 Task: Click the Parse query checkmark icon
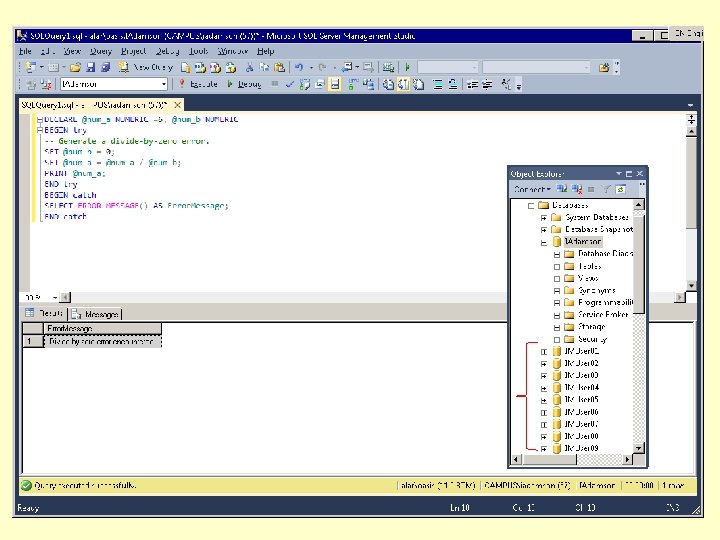[290, 85]
